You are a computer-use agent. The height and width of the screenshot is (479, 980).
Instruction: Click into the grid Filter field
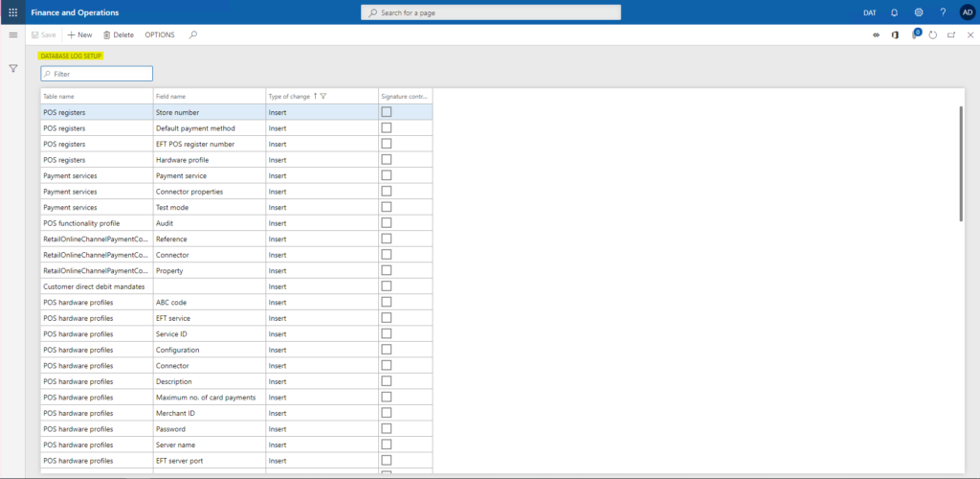coord(97,74)
